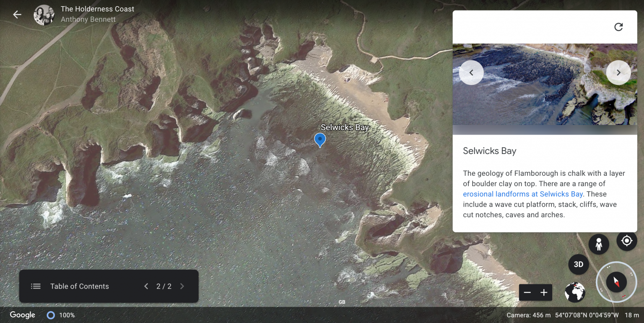Open the Table of Contents list icon
Viewport: 644px width, 323px height.
[36, 286]
